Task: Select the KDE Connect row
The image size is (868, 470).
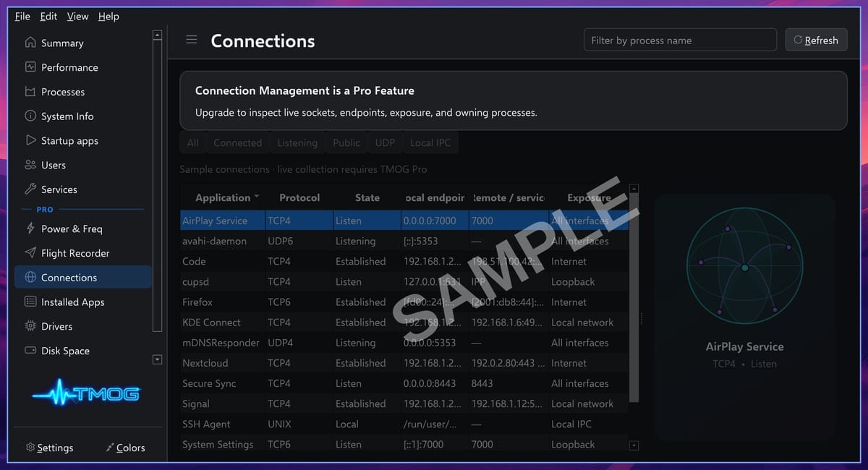Action: coord(404,322)
